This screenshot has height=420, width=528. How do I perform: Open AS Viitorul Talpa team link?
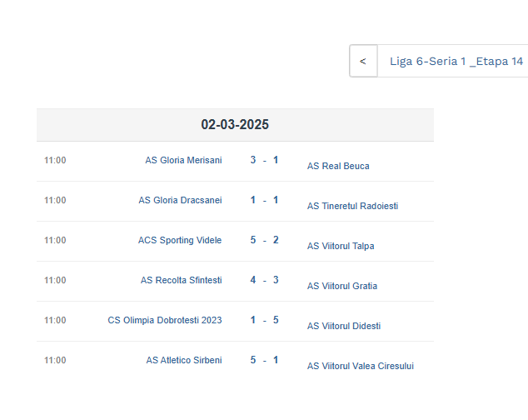[341, 246]
